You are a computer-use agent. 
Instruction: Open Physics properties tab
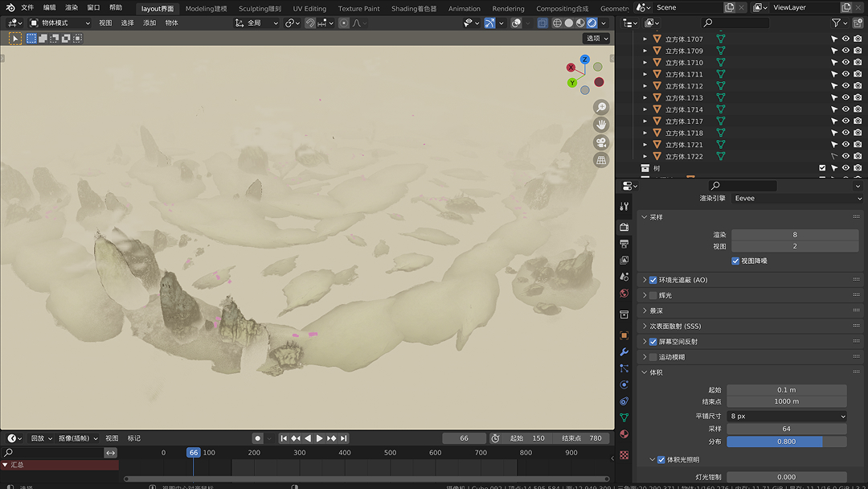[624, 384]
